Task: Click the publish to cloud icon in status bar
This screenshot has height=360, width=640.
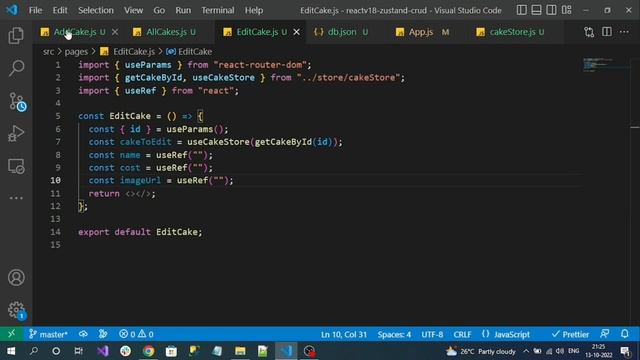Action: [x=83, y=334]
